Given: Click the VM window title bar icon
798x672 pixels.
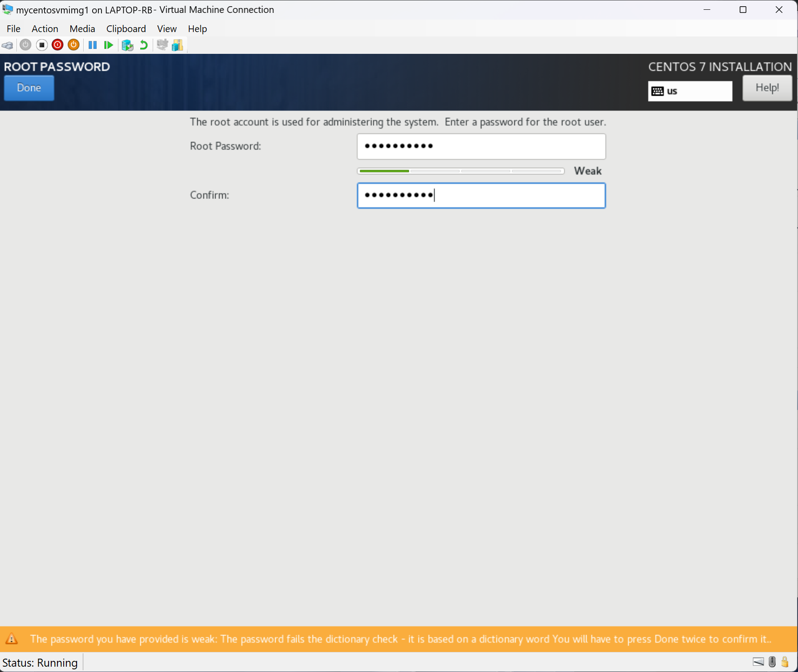Looking at the screenshot, I should tap(8, 9).
